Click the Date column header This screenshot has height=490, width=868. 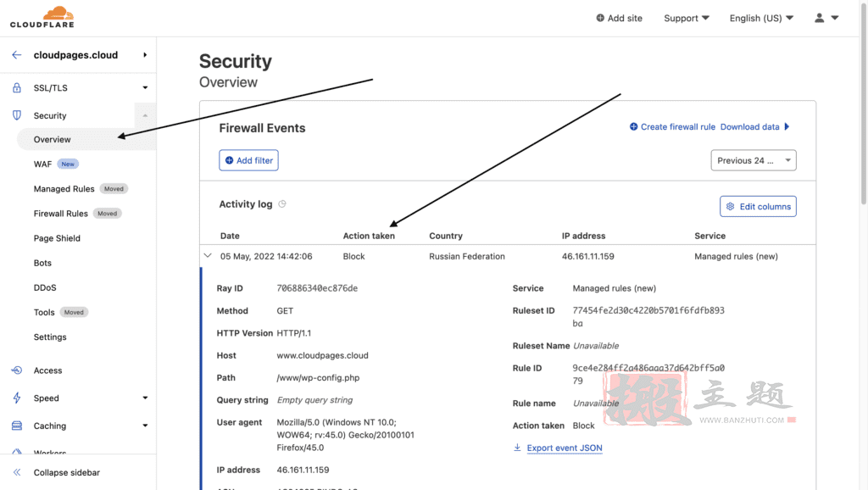[x=230, y=236]
